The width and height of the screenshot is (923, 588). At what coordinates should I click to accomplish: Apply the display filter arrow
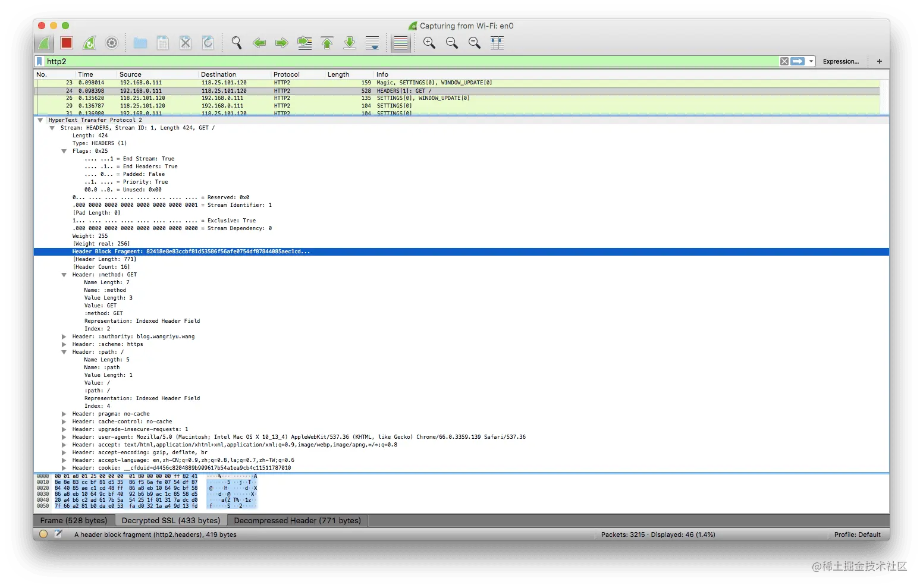coord(798,61)
